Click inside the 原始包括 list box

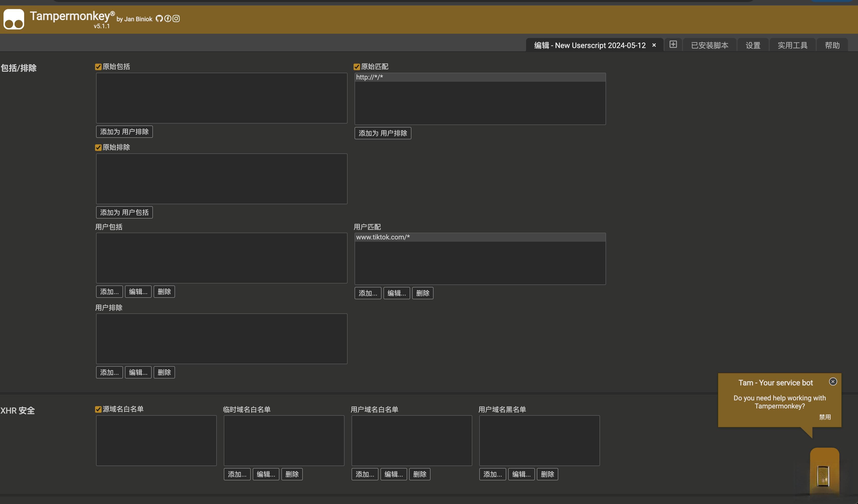[x=222, y=98]
